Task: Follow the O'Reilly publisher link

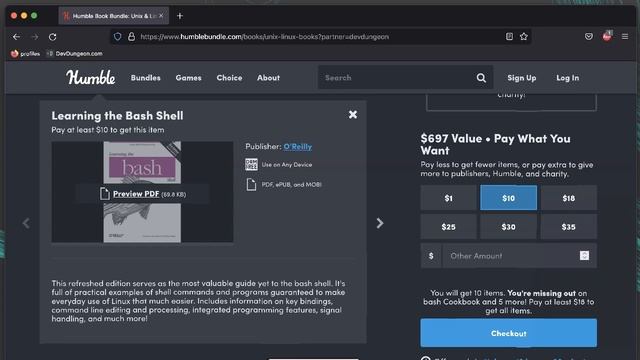Action: point(298,147)
